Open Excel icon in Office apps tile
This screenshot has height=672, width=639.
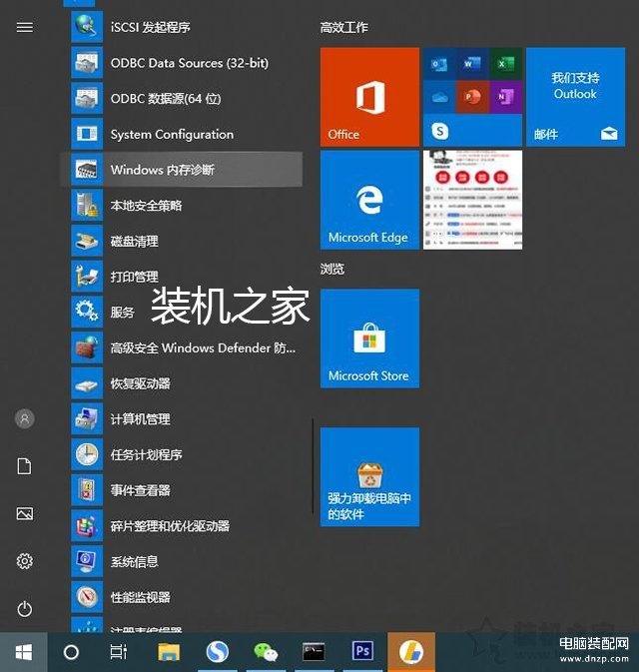[x=505, y=64]
